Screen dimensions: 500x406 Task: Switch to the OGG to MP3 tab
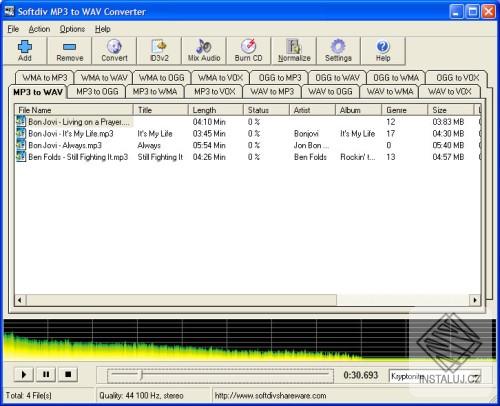click(280, 78)
